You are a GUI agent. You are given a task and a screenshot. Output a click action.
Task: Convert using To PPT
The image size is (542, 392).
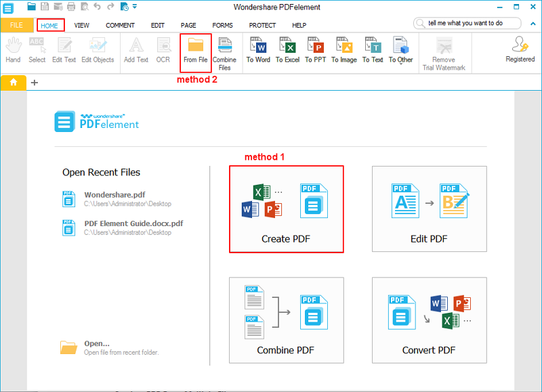point(315,50)
